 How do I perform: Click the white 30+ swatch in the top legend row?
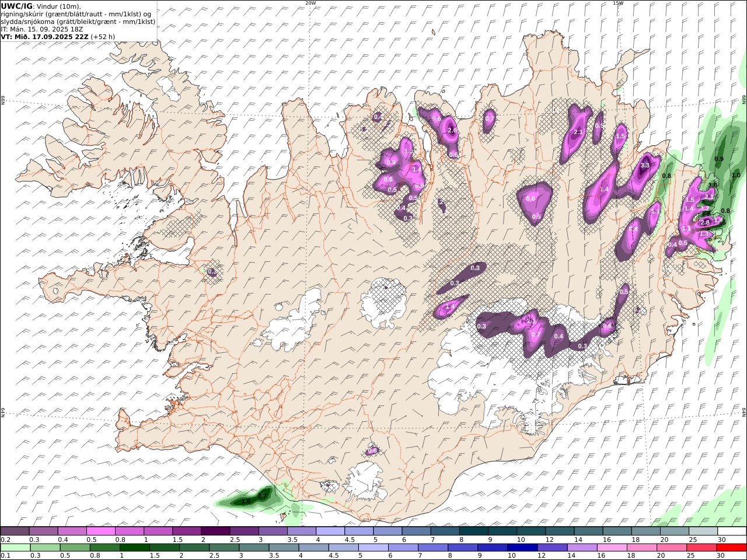(732, 531)
